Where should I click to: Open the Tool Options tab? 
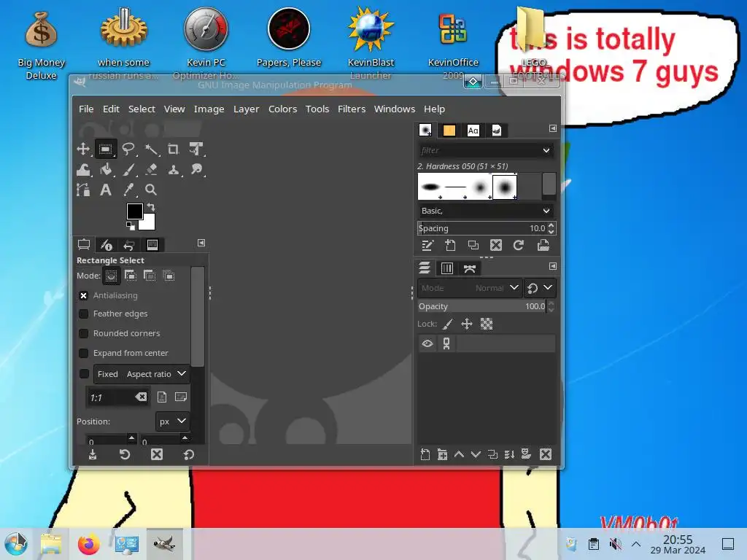coord(84,245)
